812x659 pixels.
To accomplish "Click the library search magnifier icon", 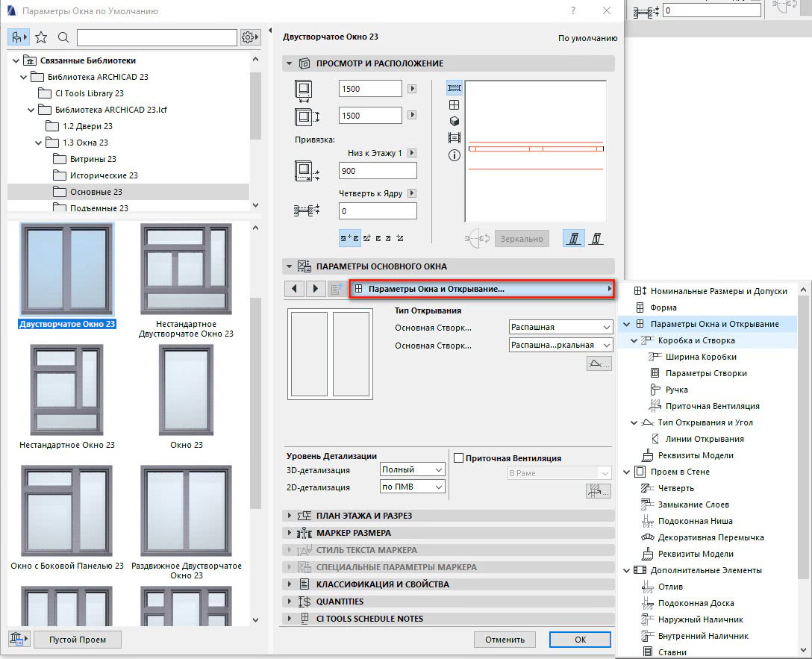I will (63, 37).
